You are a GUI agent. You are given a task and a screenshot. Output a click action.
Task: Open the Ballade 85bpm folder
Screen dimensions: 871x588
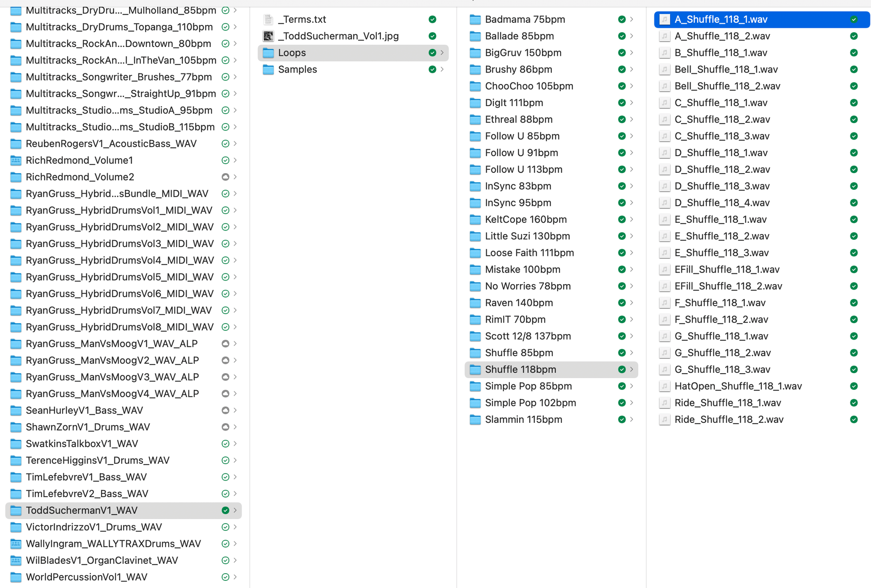(551, 36)
